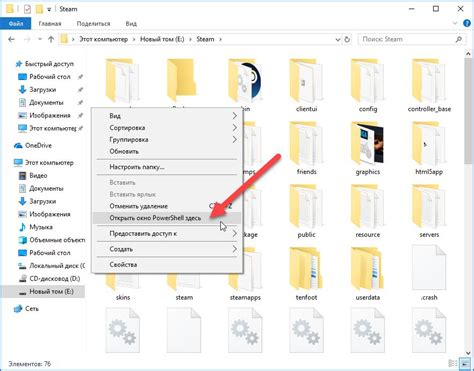Open the controller_base folder
474x371 pixels.
pos(429,86)
